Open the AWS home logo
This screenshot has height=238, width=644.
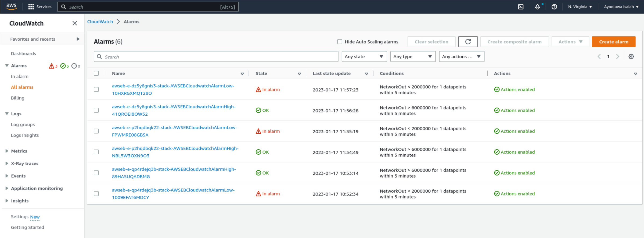[11, 7]
